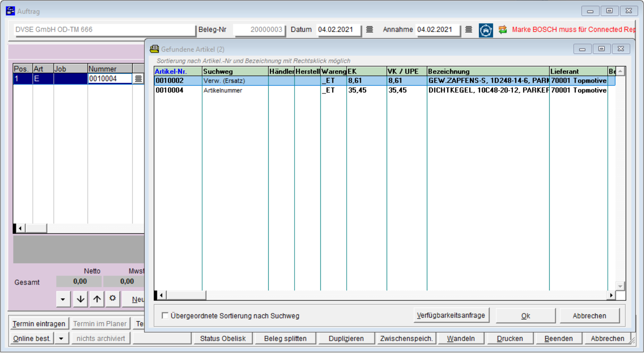Click vertical scrollbar up arrow in article list
This screenshot has width=644, height=353.
click(620, 71)
